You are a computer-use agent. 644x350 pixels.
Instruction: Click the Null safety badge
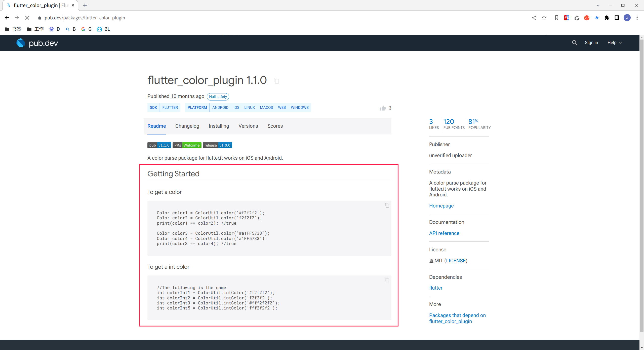pyautogui.click(x=218, y=97)
